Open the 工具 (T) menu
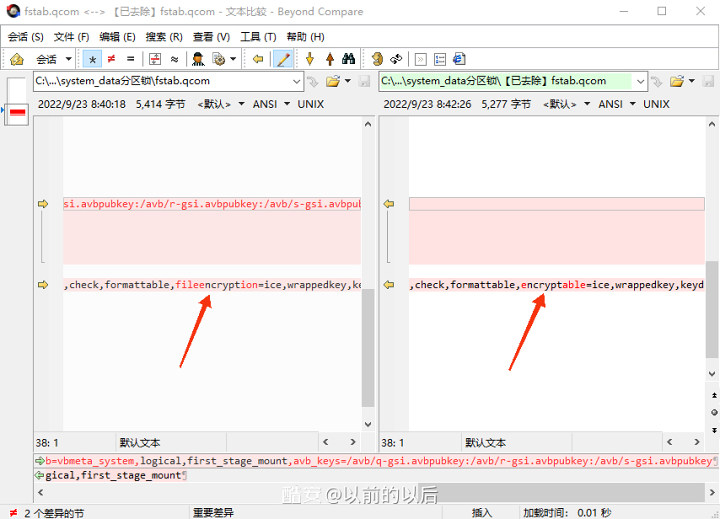The height and width of the screenshot is (519, 720). [258, 37]
